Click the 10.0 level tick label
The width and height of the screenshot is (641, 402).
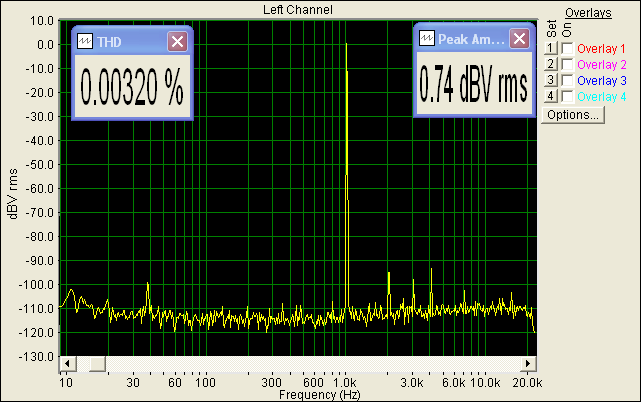coord(42,20)
